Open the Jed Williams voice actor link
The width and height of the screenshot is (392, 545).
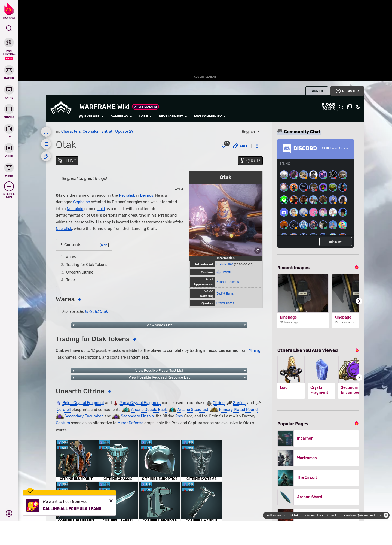pos(225,293)
